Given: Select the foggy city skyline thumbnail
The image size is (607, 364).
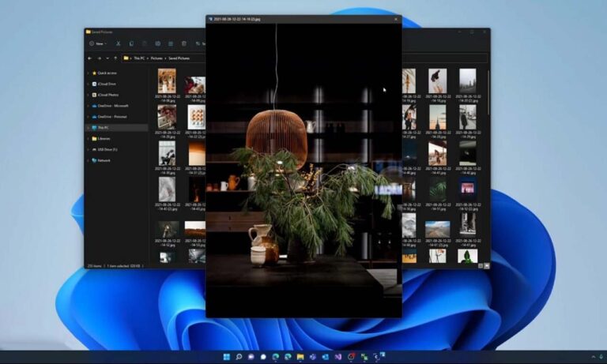Looking at the screenshot, I should click(467, 81).
